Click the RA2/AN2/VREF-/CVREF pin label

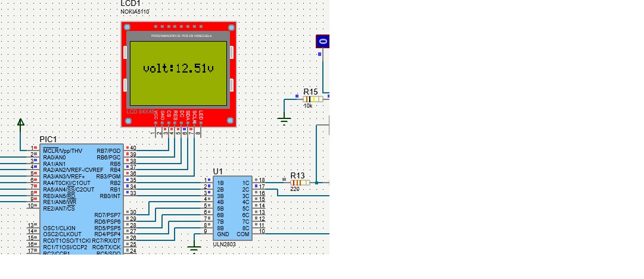click(x=73, y=170)
